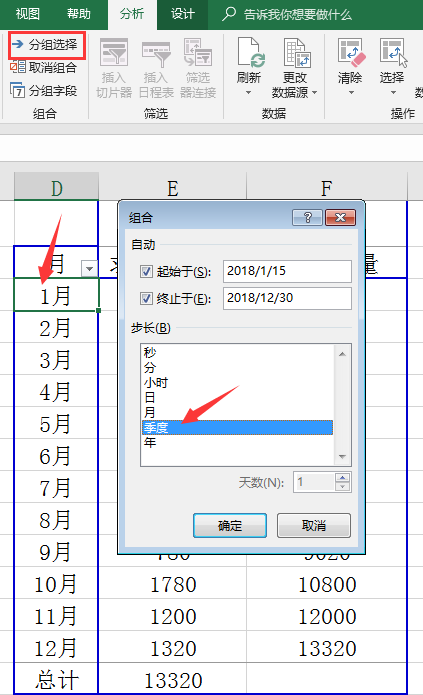Open the 帮助 ribbon tab
The width and height of the screenshot is (423, 695).
tap(78, 14)
